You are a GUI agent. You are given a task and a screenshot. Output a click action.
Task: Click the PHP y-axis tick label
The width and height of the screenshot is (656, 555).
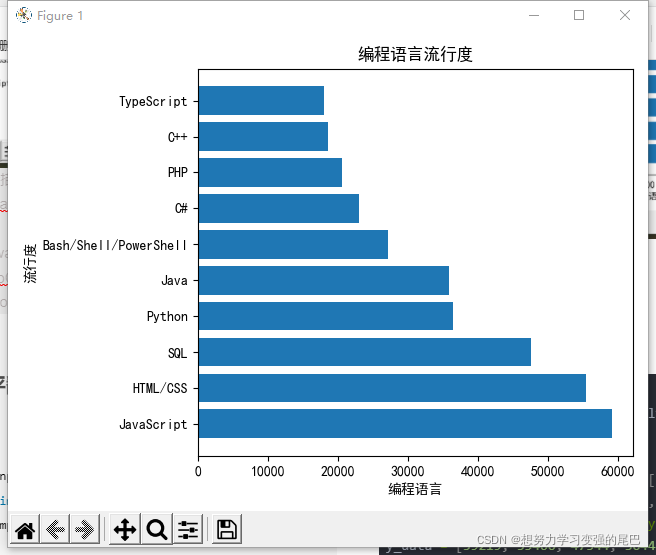point(178,172)
